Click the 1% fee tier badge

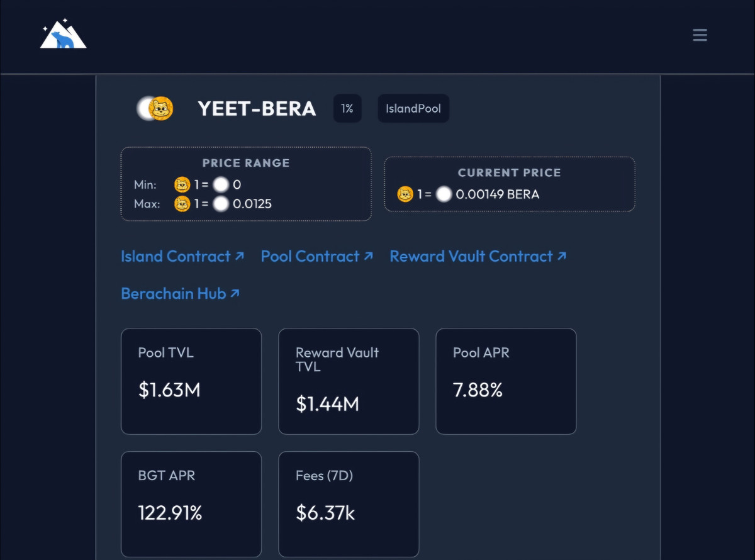pos(347,109)
